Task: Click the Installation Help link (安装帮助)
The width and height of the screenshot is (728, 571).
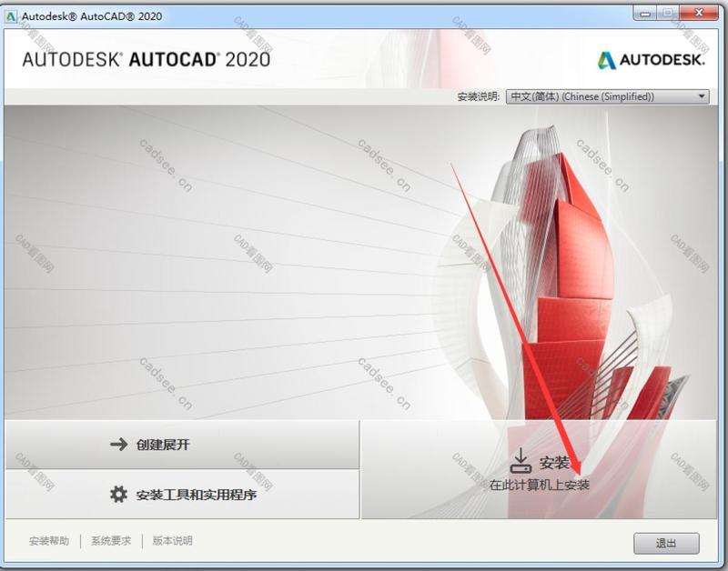Action: click(x=49, y=541)
